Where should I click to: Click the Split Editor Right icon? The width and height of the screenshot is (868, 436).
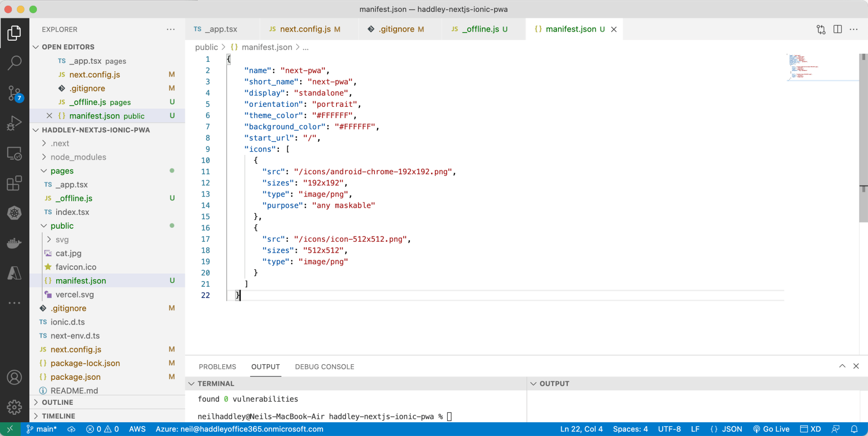coord(837,29)
